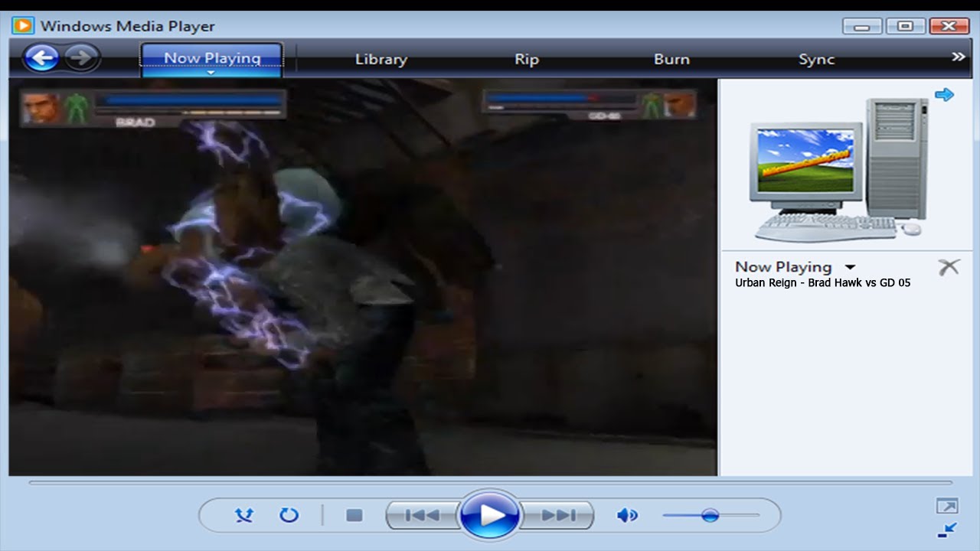Maximize the Windows Media Player window

click(906, 26)
